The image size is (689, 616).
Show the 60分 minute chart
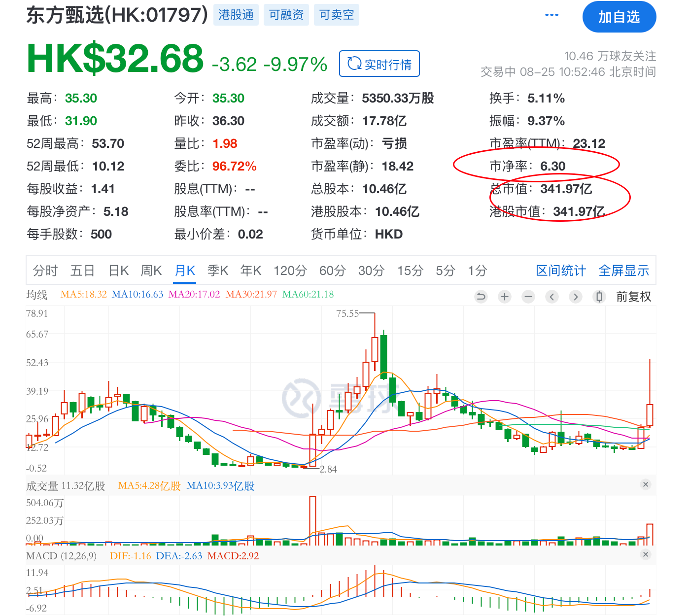(333, 271)
